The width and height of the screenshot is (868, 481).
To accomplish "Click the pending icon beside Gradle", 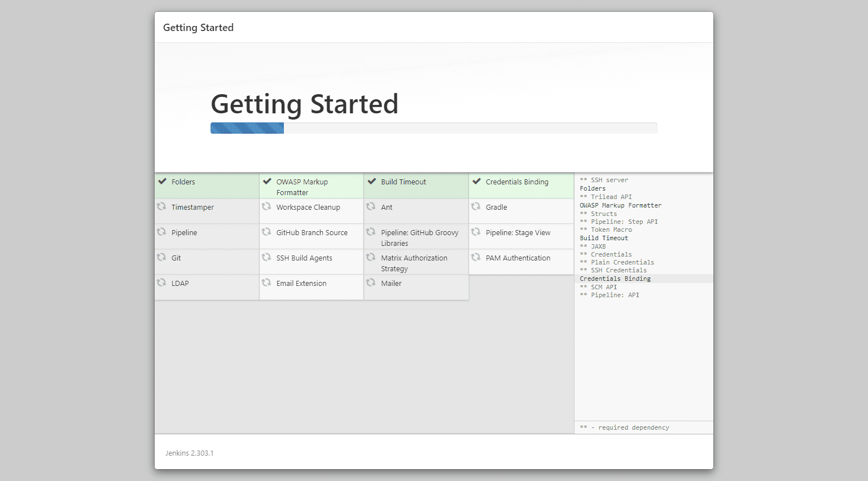I will coord(476,207).
